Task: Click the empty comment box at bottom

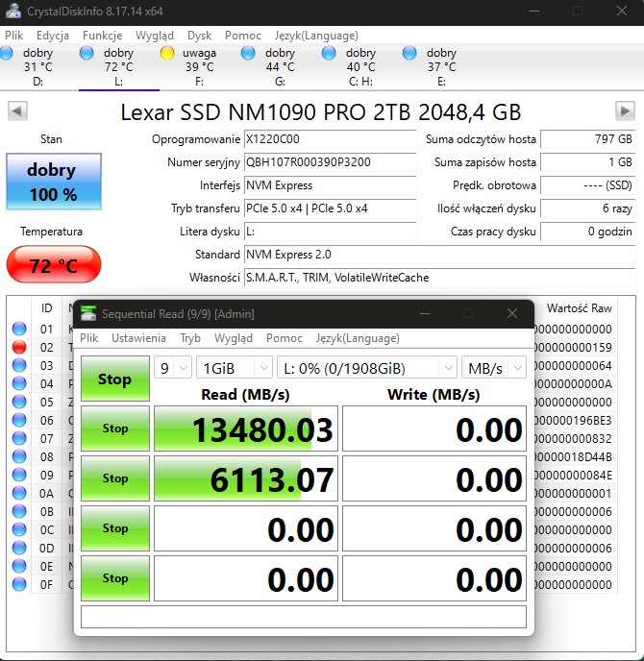Action: (303, 616)
